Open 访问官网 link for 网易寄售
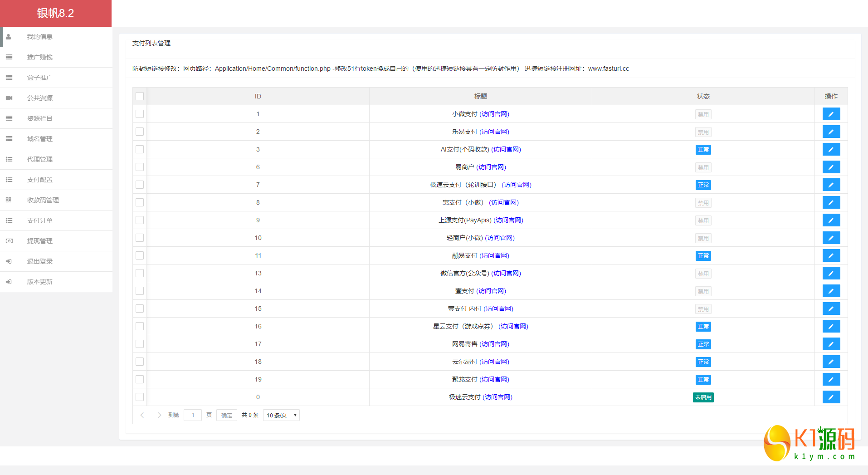Viewport: 868px width, 475px height. point(494,344)
